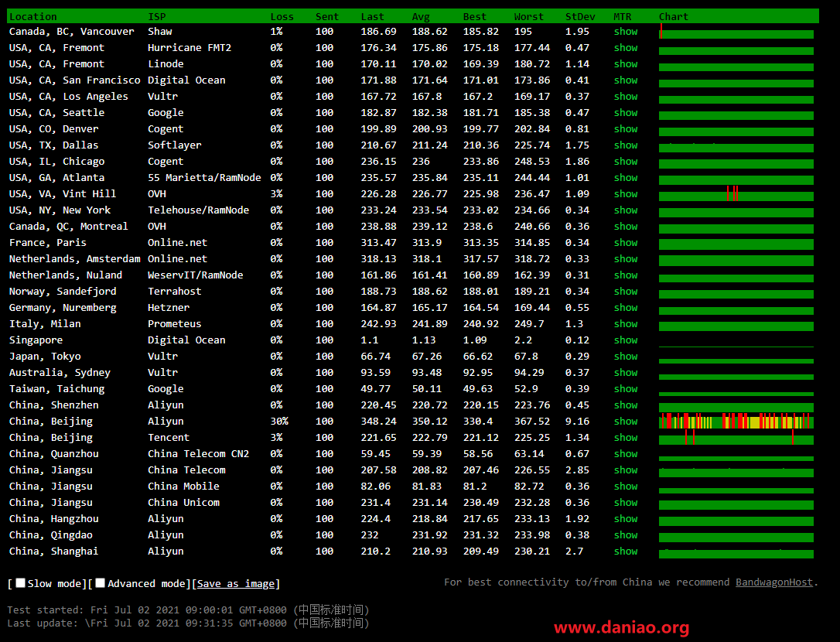
Task: Click 'show' for China, Hangzhou
Action: tap(626, 519)
